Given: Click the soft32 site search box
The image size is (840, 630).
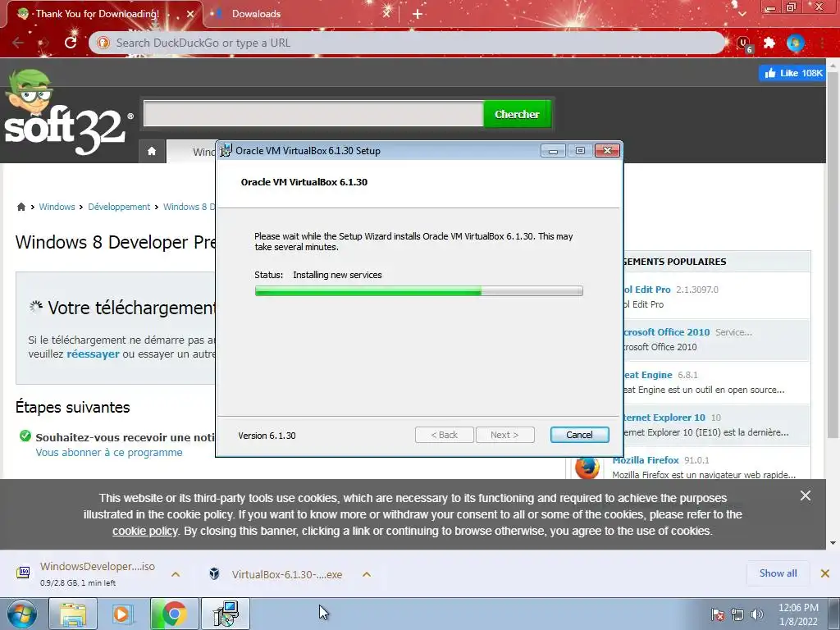Looking at the screenshot, I should point(313,114).
